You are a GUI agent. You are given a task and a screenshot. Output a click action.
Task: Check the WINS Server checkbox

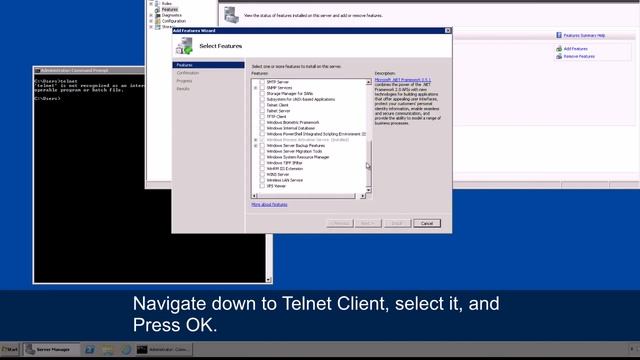coord(262,174)
